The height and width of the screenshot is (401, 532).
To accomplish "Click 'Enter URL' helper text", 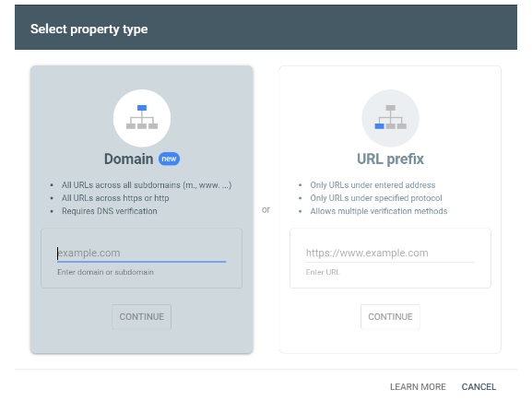I will [323, 272].
